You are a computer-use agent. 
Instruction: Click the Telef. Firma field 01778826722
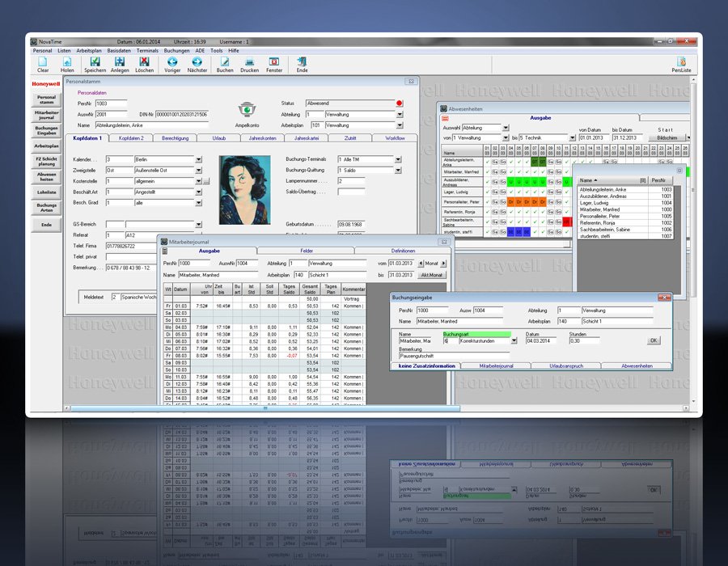[x=131, y=246]
